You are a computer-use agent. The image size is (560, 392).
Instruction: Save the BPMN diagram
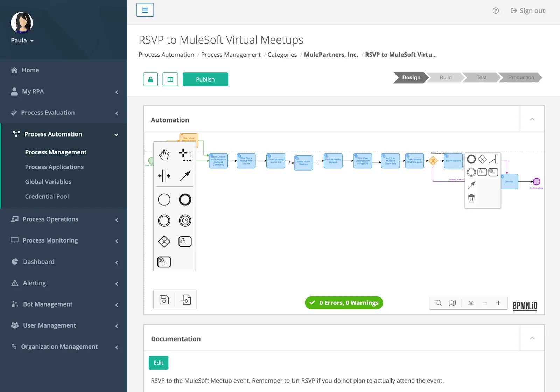pos(164,300)
